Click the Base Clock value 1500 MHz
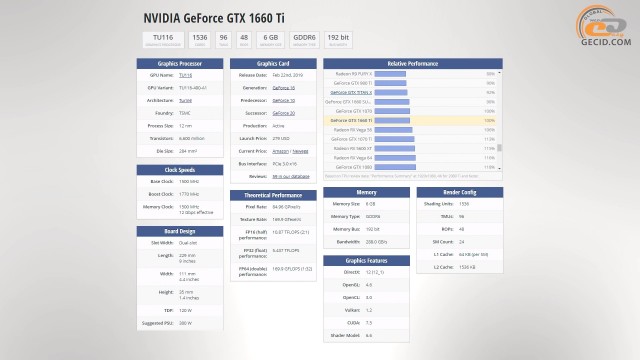This screenshot has width=640, height=360. pos(189,182)
